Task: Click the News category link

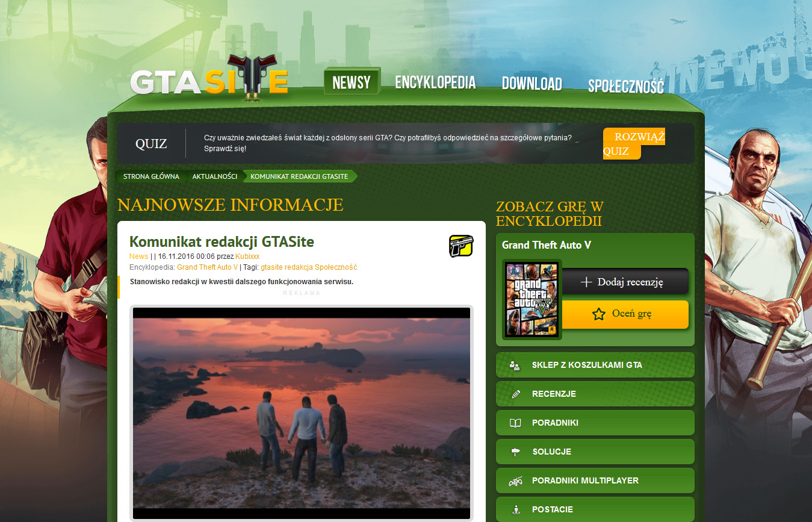Action: pos(138,256)
